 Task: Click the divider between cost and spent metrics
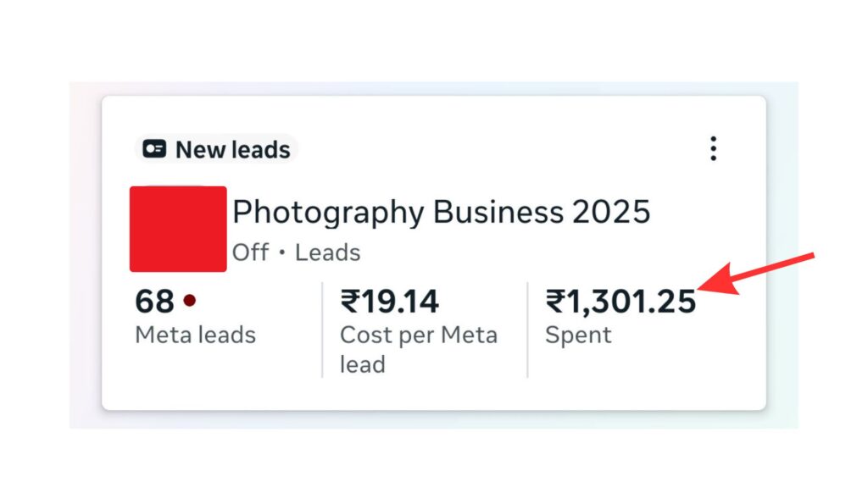tap(527, 330)
